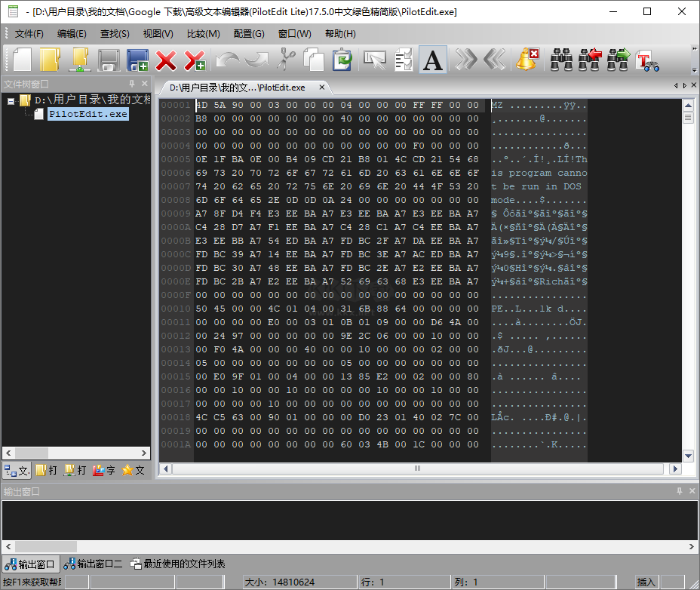This screenshot has height=590, width=700.
Task: Click the star favorites panel tab
Action: pyautogui.click(x=133, y=470)
